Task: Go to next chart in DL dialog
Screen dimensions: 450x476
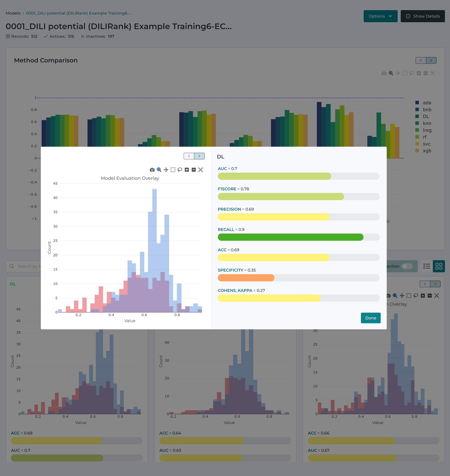Action: (x=199, y=156)
